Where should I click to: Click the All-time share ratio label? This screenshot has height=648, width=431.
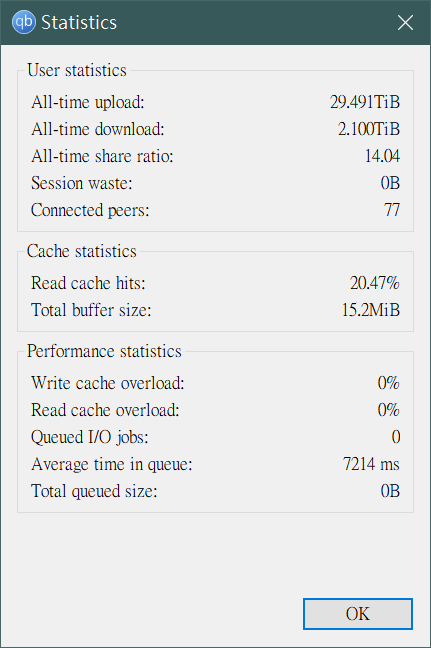point(102,156)
